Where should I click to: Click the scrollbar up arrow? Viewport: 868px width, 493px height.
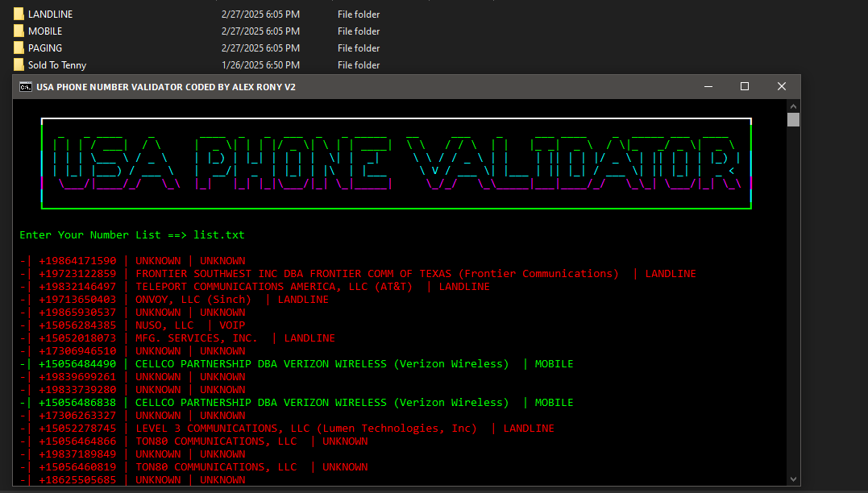pyautogui.click(x=793, y=105)
